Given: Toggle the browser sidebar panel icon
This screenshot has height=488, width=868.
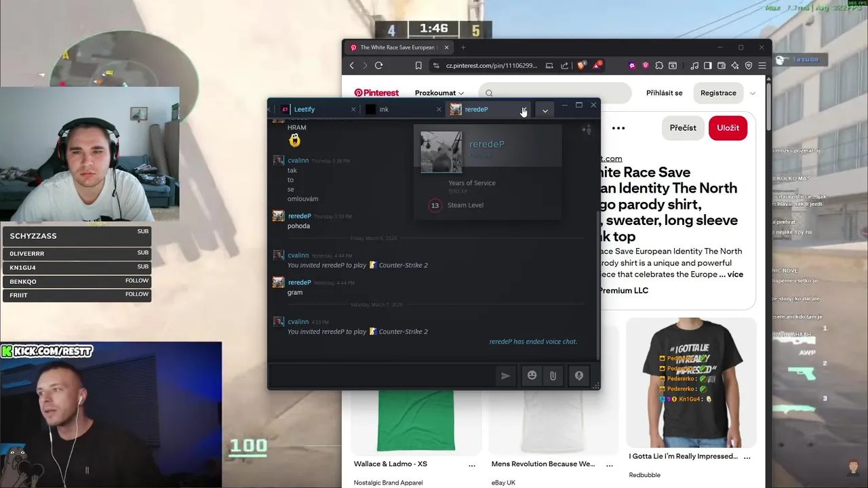Looking at the screenshot, I should 708,66.
